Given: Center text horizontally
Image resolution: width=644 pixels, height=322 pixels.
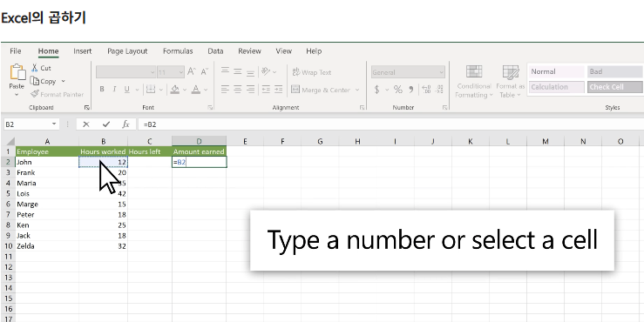Looking at the screenshot, I should (237, 89).
